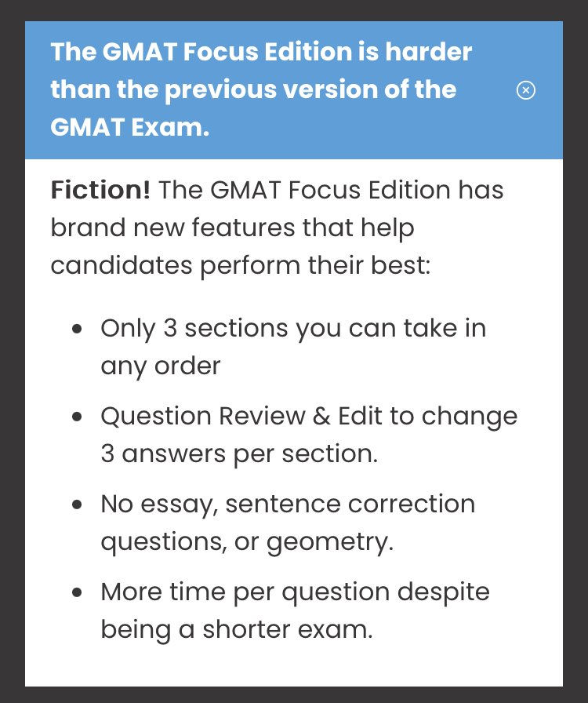The image size is (588, 703).
Task: Click the text "brand new features that help"
Action: 232,228
